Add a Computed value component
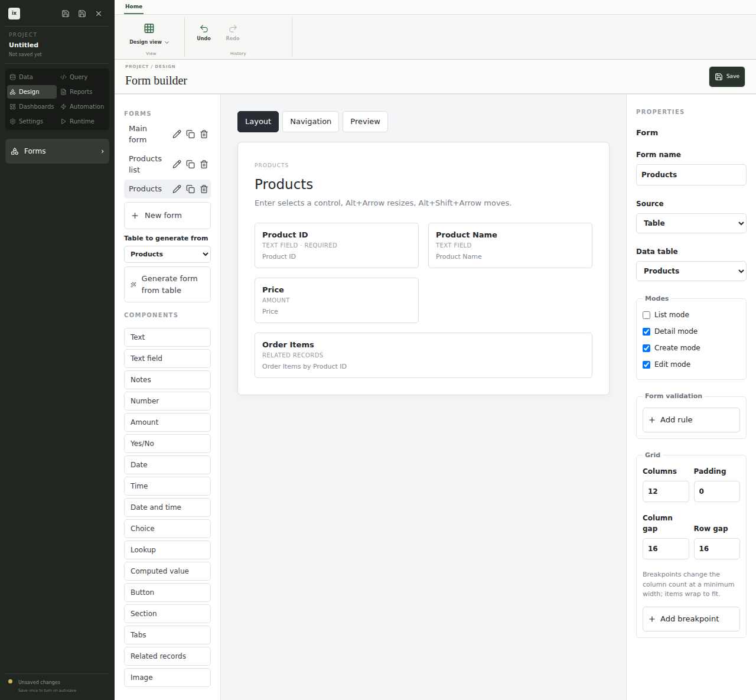Viewport: 756px width, 700px height. 167,571
